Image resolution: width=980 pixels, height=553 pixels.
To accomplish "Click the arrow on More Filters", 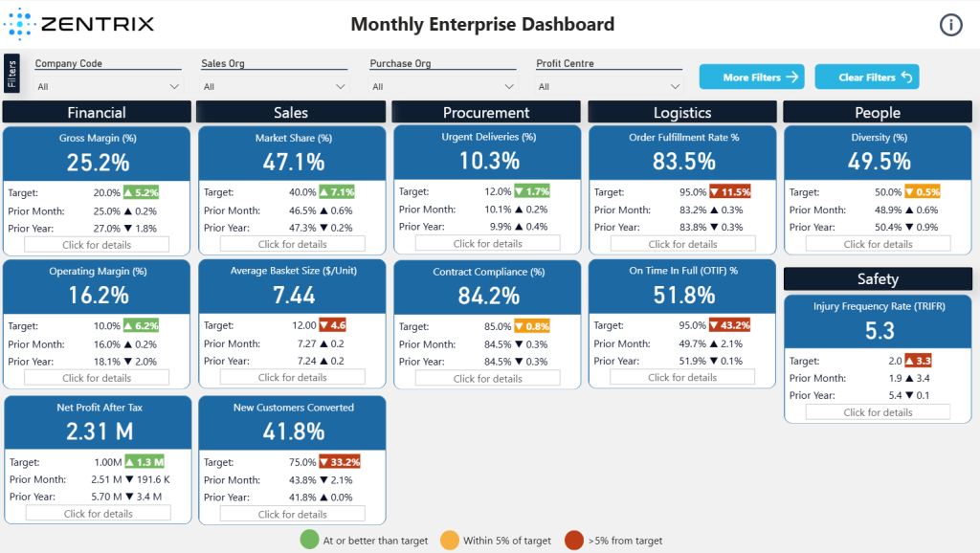I will [x=791, y=77].
